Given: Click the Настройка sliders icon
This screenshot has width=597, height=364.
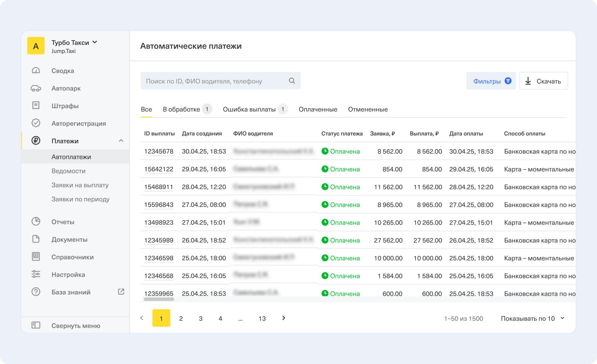Looking at the screenshot, I should coord(36,274).
